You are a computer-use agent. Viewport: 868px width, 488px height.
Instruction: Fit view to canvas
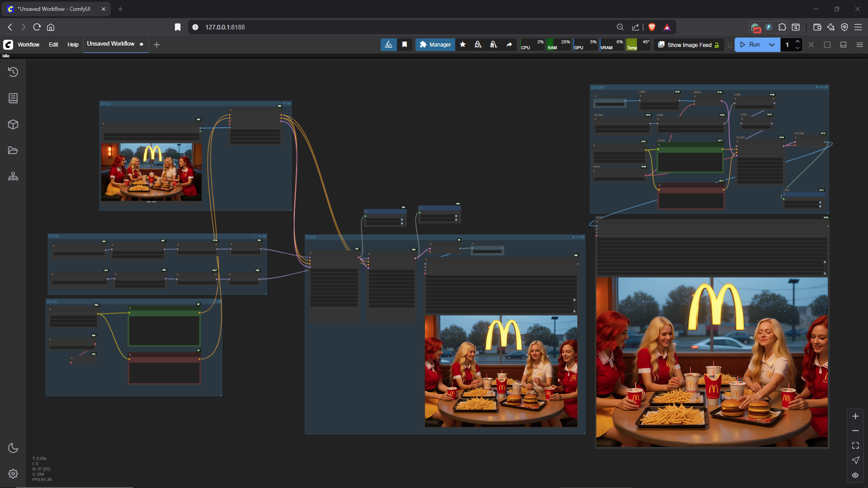click(x=855, y=446)
